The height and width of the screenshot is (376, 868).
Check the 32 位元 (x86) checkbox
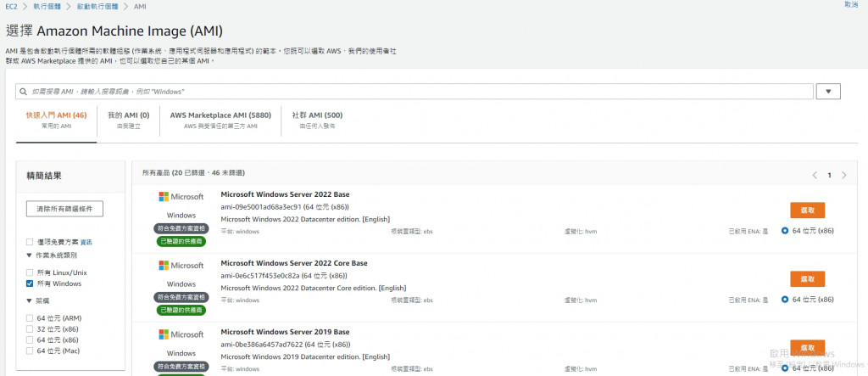pos(30,328)
